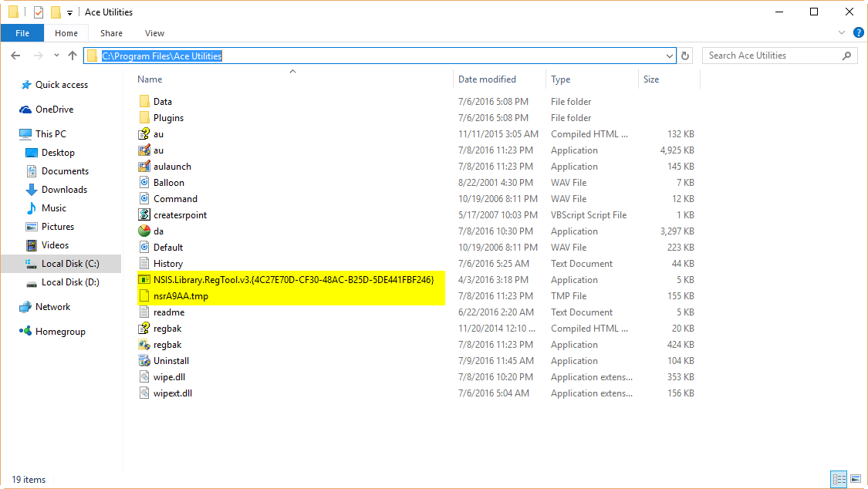Switch to details view layout
The width and height of the screenshot is (868, 489).
[x=838, y=479]
